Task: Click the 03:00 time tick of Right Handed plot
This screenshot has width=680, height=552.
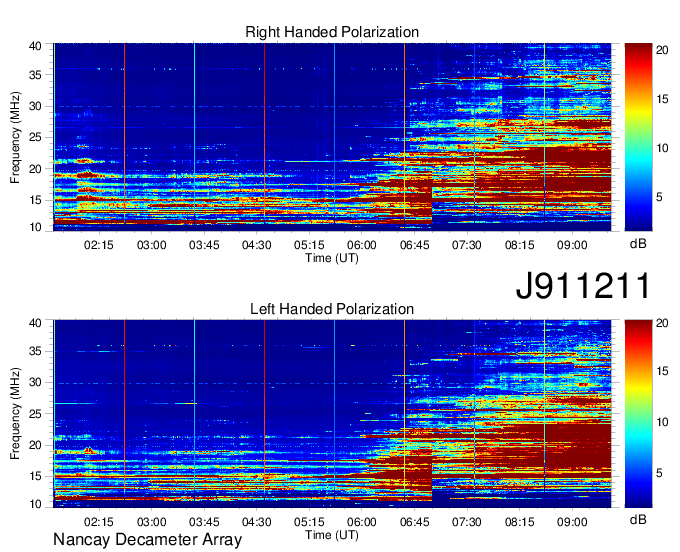Action: click(151, 245)
